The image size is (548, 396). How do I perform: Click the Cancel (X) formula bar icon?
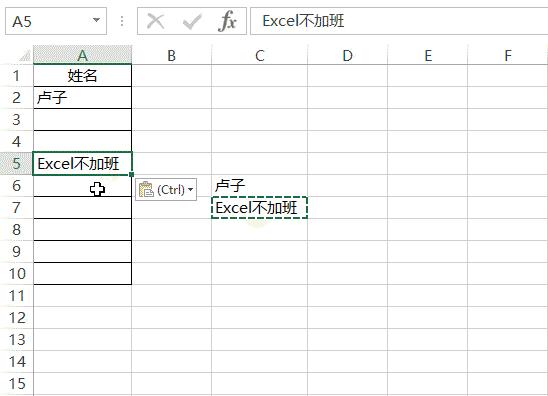point(156,21)
